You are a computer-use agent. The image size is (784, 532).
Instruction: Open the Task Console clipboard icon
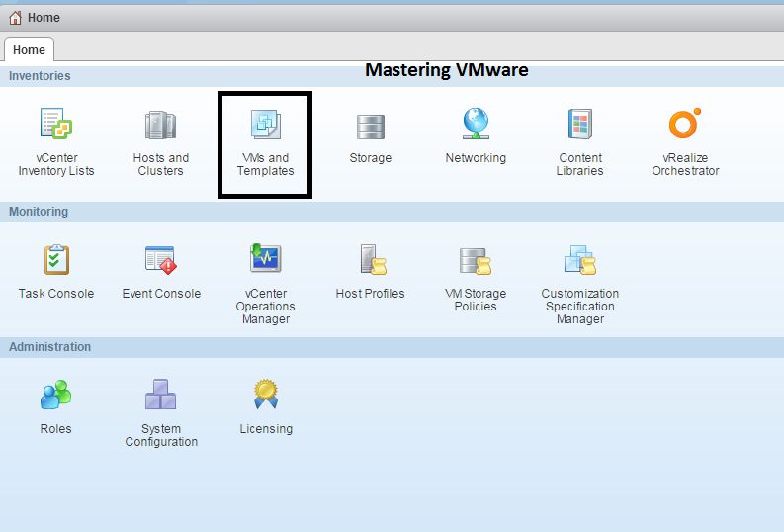tap(56, 259)
